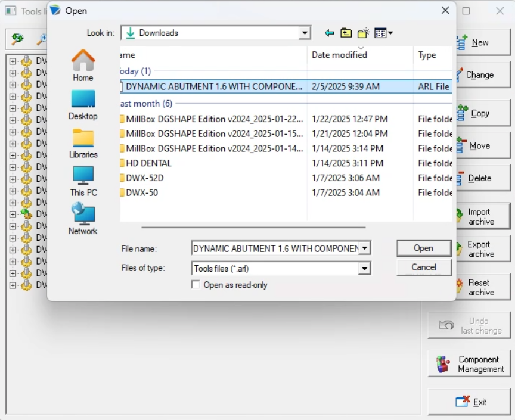This screenshot has width=515, height=420.
Task: Expand first DW tree node in Tools library
Action: [x=13, y=61]
